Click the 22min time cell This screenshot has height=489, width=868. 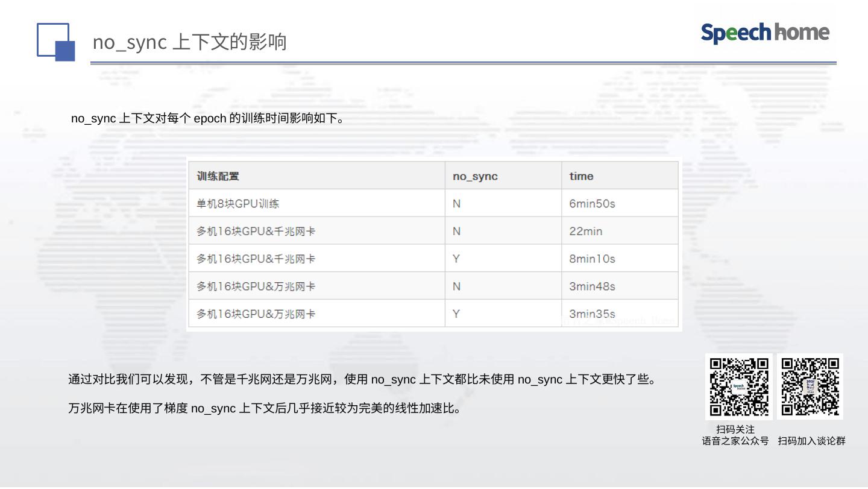pyautogui.click(x=585, y=232)
